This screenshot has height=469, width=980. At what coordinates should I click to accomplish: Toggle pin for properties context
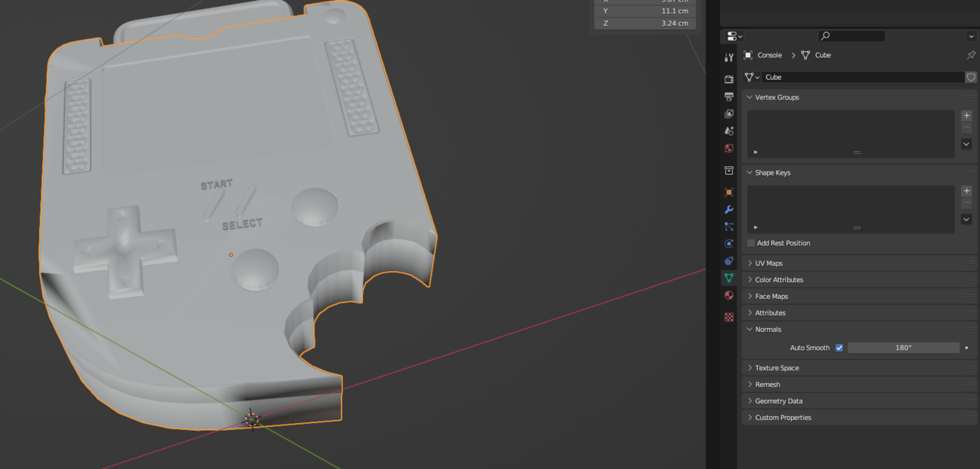click(971, 55)
